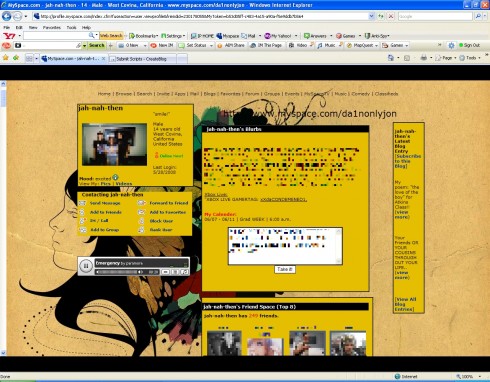The width and height of the screenshot is (490, 382).
Task: Click the Block User icon
Action: click(x=142, y=221)
